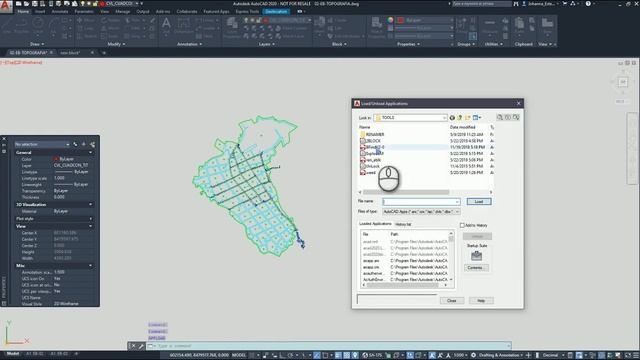The height and width of the screenshot is (360, 640).
Task: Click the red ByLayer color swatch in ribbon
Action: click(400, 20)
